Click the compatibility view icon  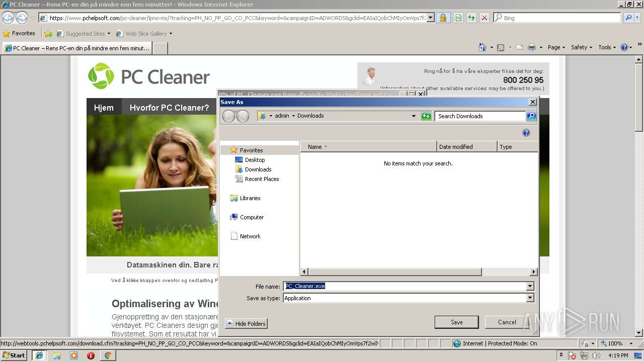(458, 18)
